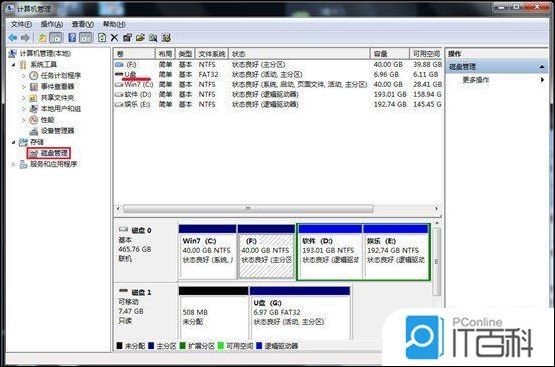Expand the 服务和应用程序 node
This screenshot has width=555, height=367.
14,164
